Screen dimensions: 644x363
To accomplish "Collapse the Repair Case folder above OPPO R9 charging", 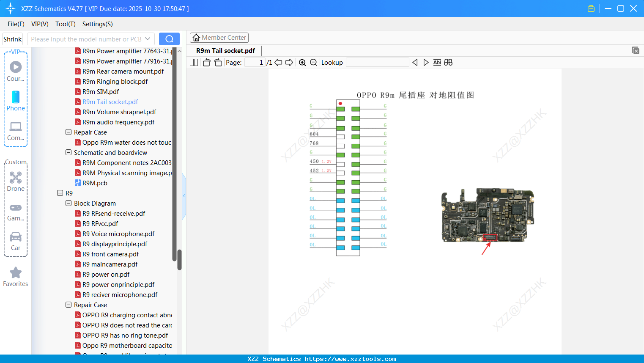I will (69, 305).
